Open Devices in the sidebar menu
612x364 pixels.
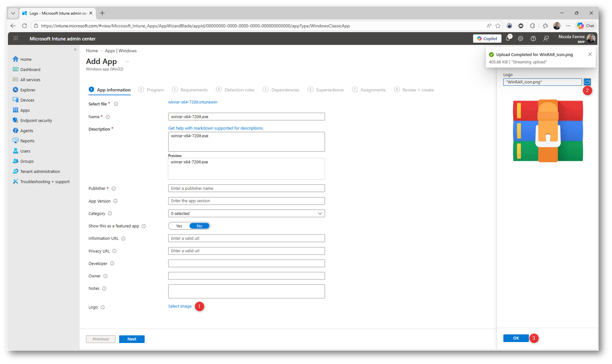click(x=27, y=100)
